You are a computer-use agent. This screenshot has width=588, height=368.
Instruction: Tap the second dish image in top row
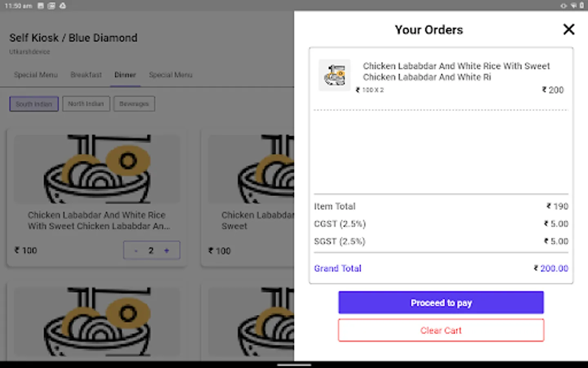coord(251,169)
